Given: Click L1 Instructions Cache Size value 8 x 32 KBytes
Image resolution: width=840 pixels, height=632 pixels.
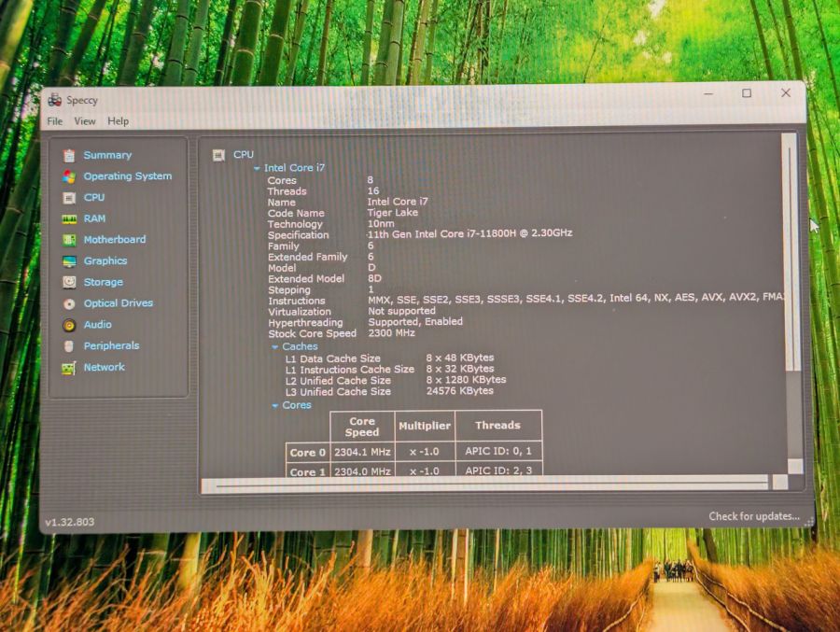Looking at the screenshot, I should (x=460, y=369).
